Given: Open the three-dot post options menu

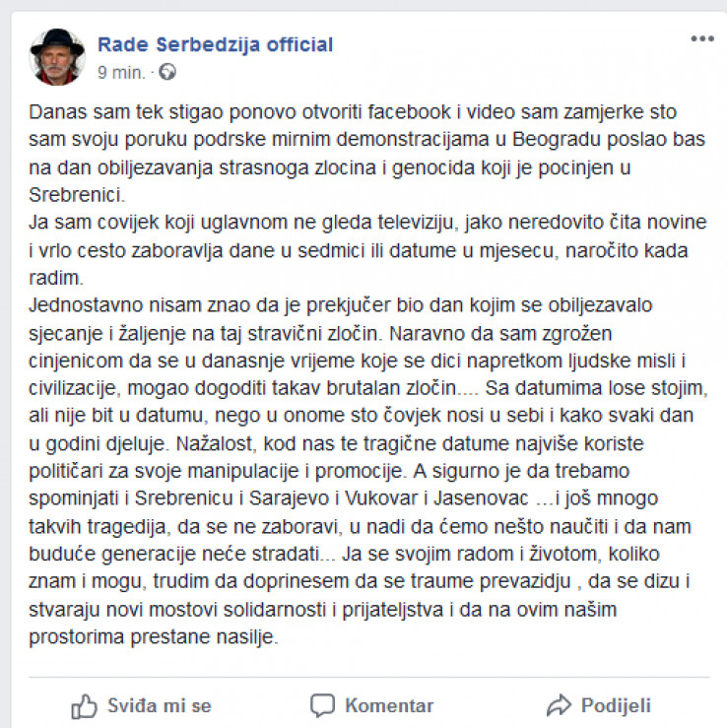Looking at the screenshot, I should [x=701, y=39].
